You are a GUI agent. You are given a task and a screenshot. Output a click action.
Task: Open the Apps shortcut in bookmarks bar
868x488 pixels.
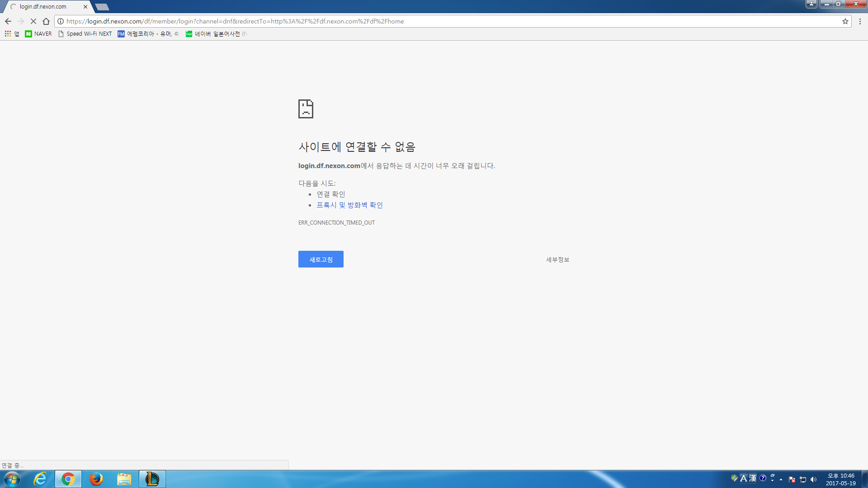12,34
